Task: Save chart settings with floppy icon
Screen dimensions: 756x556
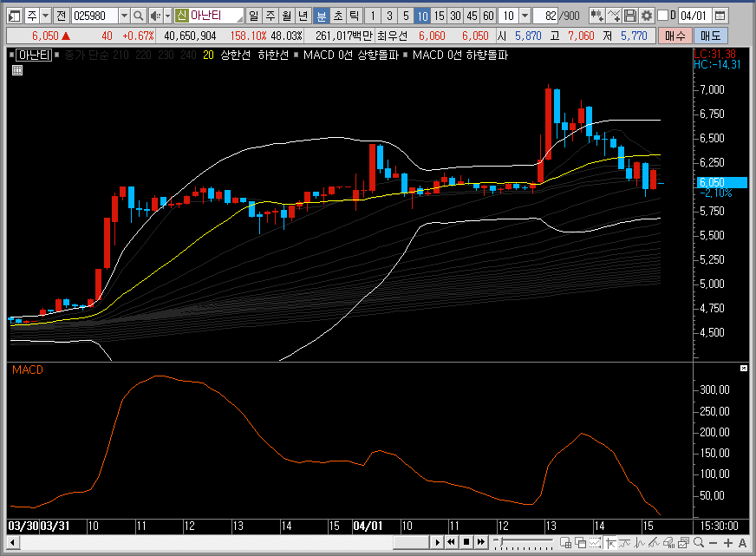Action: tap(630, 16)
